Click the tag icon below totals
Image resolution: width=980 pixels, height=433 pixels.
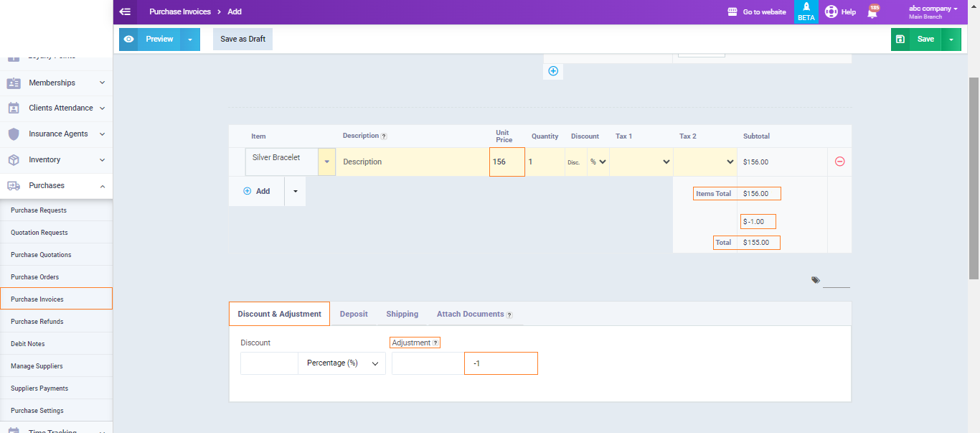click(816, 280)
